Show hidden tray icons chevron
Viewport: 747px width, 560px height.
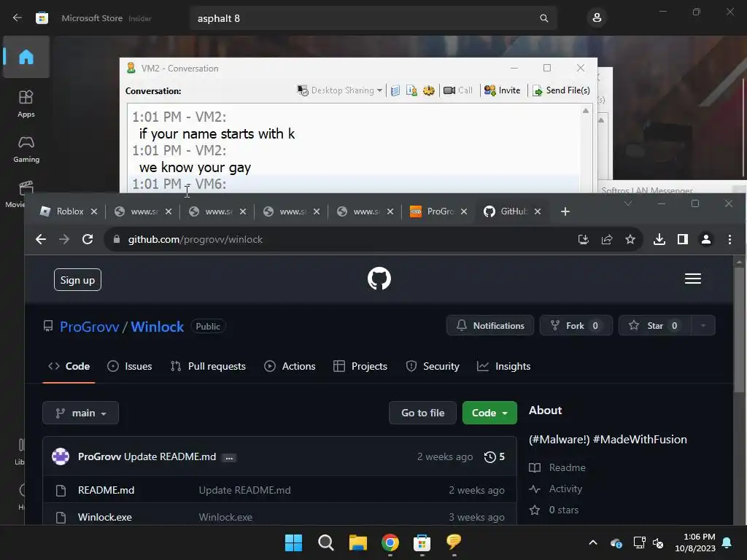click(593, 542)
